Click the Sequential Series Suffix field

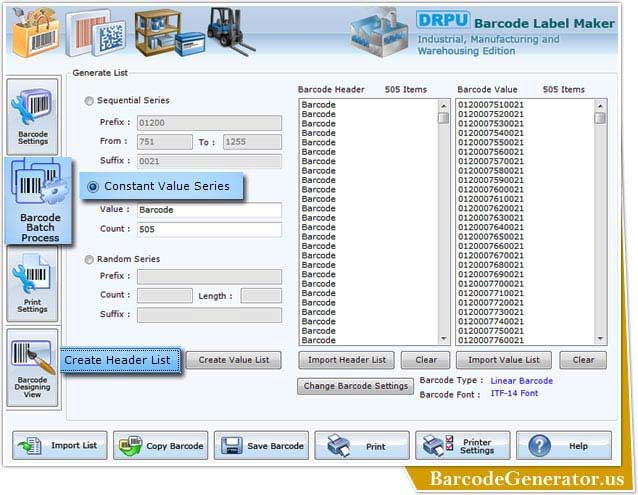209,161
